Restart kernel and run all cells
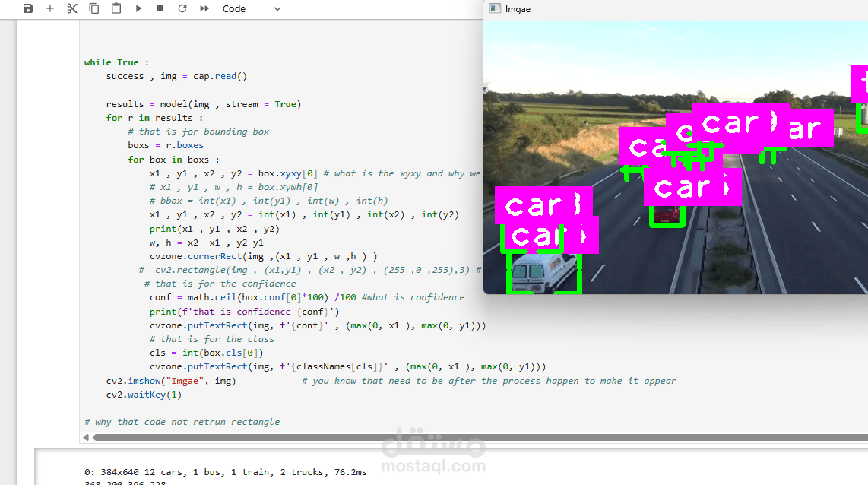 204,8
